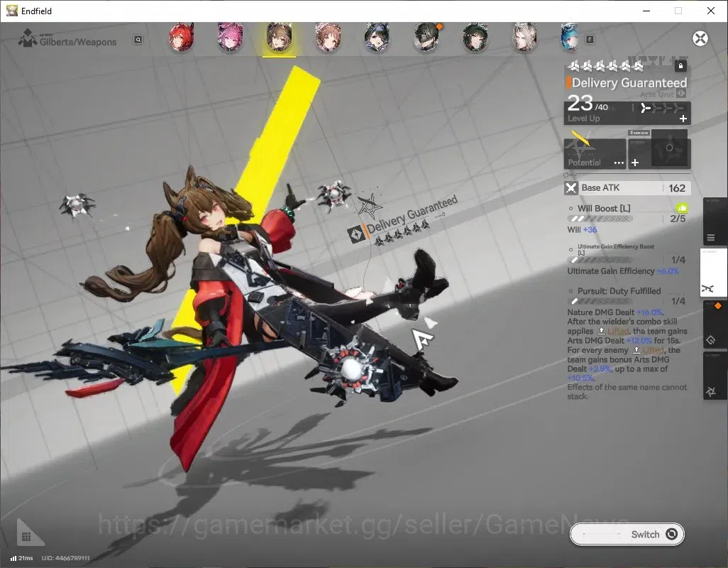This screenshot has height=568, width=728.
Task: Click the network latency 21ms indicator
Action: (x=21, y=558)
